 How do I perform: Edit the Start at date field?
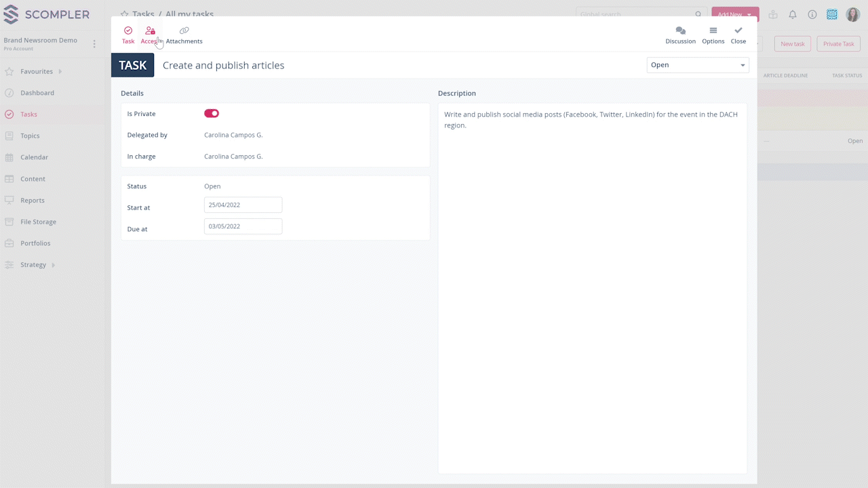243,205
